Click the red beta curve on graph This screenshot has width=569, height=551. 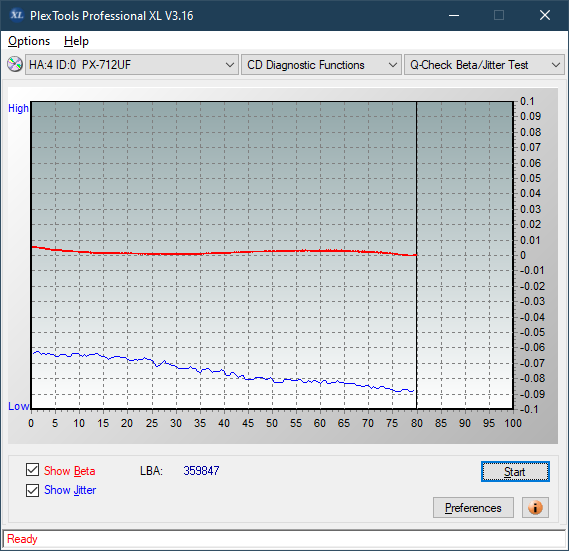pos(224,253)
